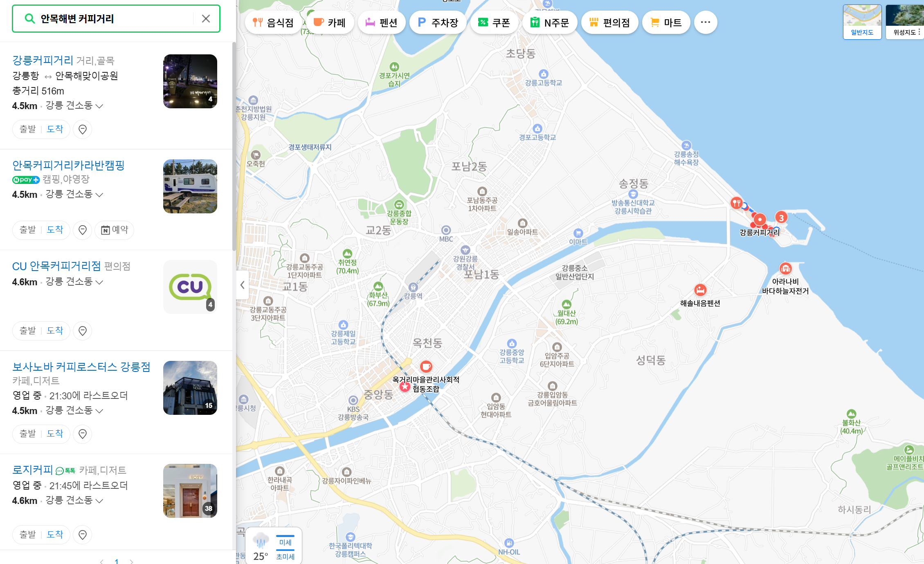Set 안목커피거리카라반캠핑 as 도착
924x564 pixels.
[55, 230]
